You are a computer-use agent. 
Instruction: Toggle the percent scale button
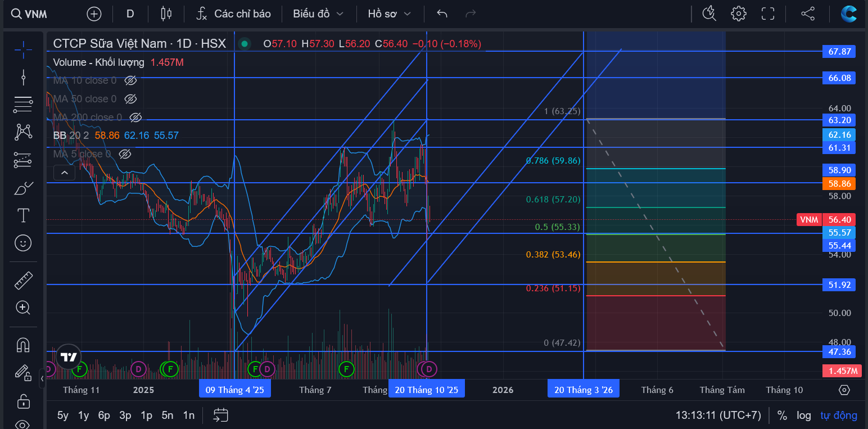[782, 416]
